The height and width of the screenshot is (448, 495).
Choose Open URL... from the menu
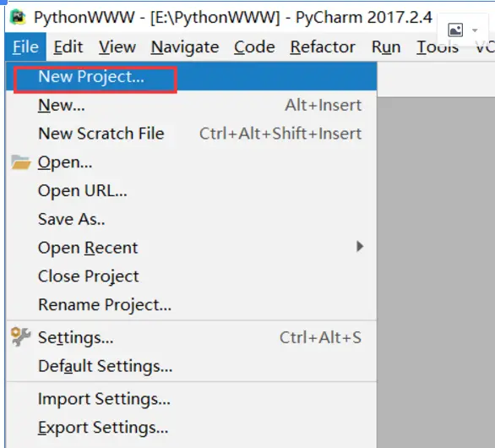pos(191,191)
